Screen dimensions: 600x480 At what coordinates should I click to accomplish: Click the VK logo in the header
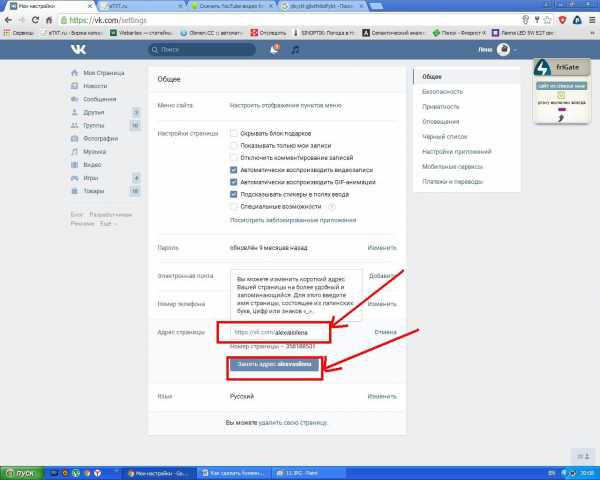pos(78,49)
